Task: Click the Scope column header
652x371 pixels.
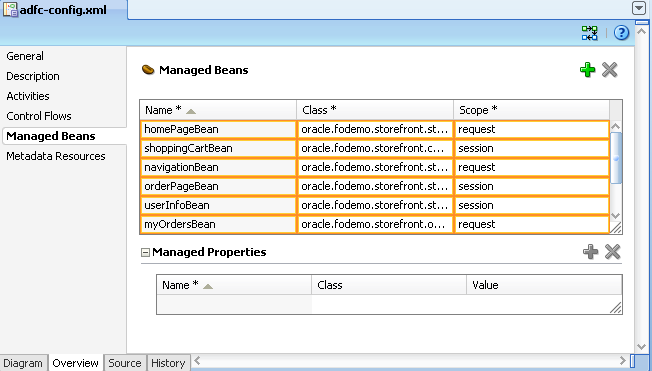Action: (532, 110)
